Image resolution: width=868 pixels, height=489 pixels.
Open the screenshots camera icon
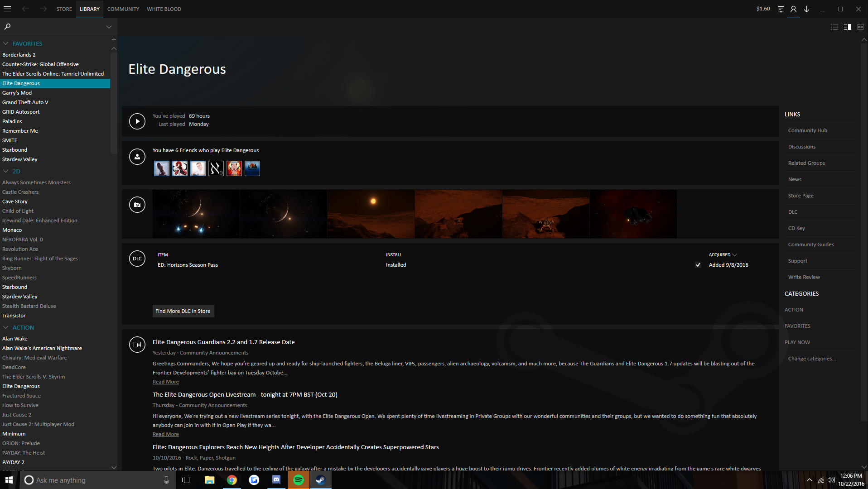coord(137,205)
